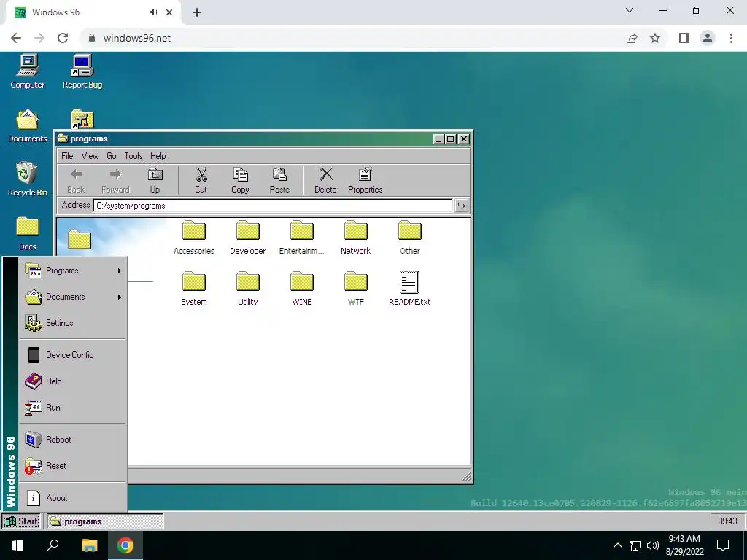Open the Docs desktop folder
The width and height of the screenshot is (747, 560).
[x=28, y=233]
